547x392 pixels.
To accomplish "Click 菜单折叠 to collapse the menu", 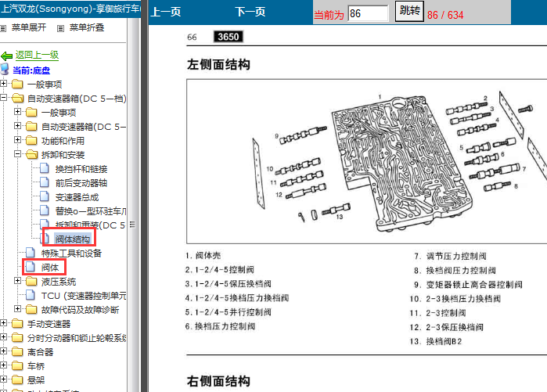I will 87,27.
